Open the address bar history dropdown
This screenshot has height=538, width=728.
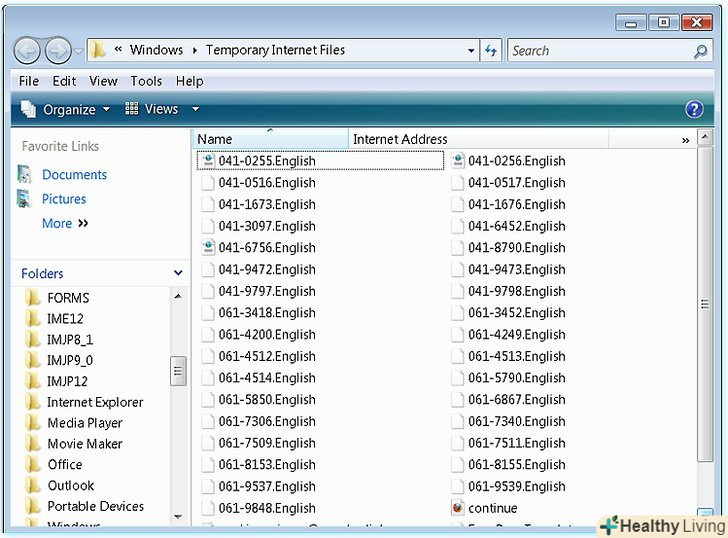(x=471, y=50)
